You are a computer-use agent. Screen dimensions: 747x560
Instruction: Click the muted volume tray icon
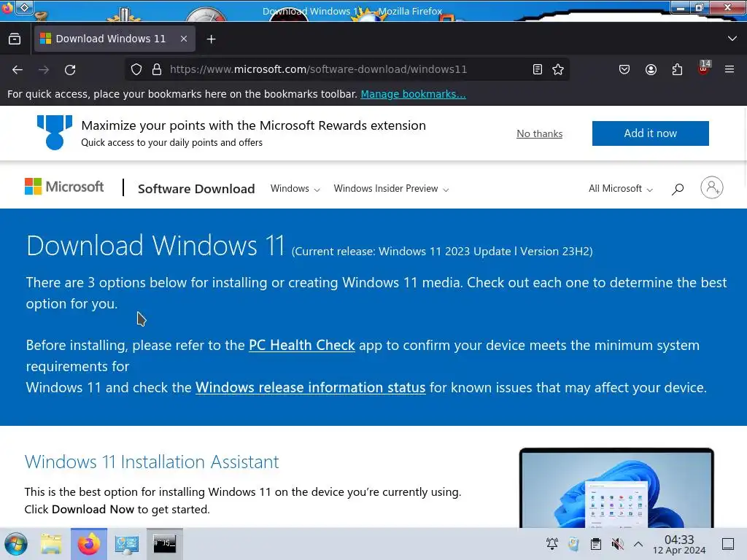(x=617, y=544)
